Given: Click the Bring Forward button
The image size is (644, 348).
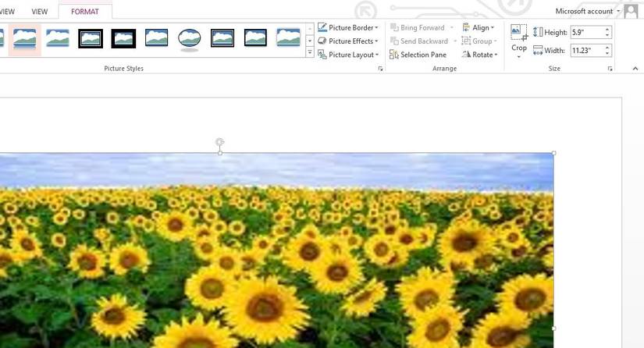Looking at the screenshot, I should click(x=418, y=27).
